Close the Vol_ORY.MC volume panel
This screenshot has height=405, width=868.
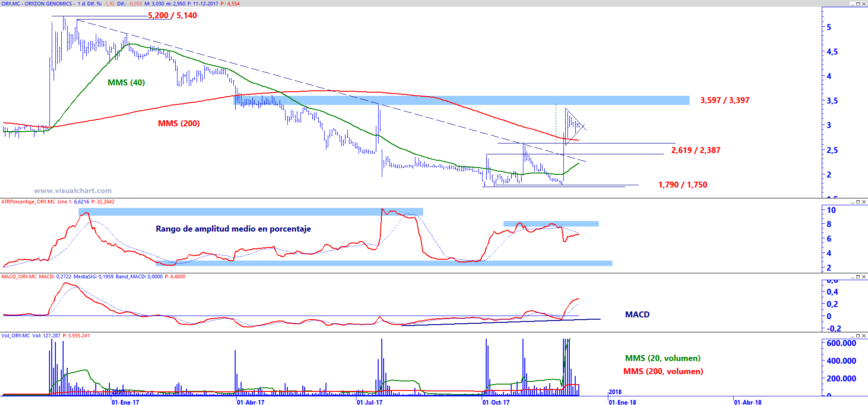point(864,336)
